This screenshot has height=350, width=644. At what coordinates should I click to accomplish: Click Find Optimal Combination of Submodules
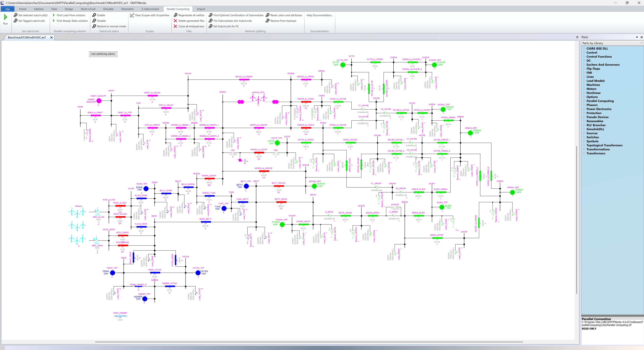[238, 15]
